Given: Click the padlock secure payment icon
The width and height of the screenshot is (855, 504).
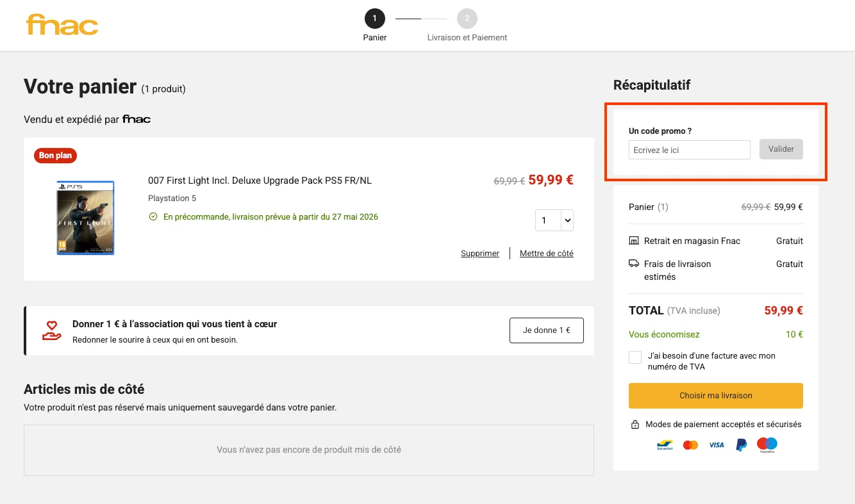Looking at the screenshot, I should (x=635, y=425).
